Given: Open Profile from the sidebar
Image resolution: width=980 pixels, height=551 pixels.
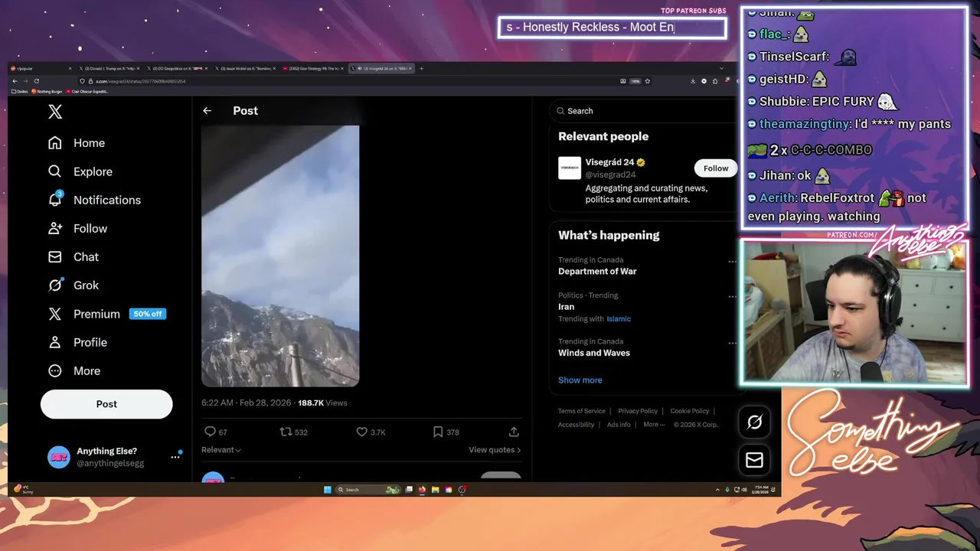Looking at the screenshot, I should (x=77, y=342).
